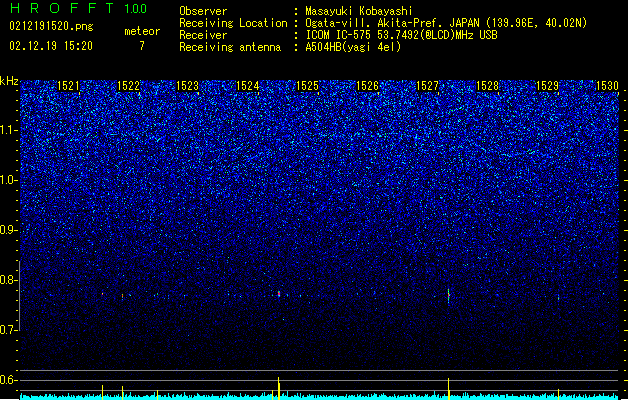Click the 0.9 kHz axis label
629x400 pixels.
9,230
